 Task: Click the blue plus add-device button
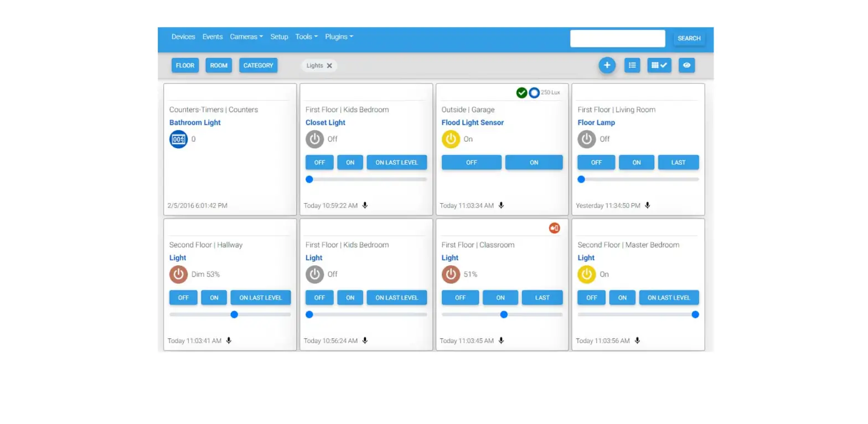pos(607,65)
